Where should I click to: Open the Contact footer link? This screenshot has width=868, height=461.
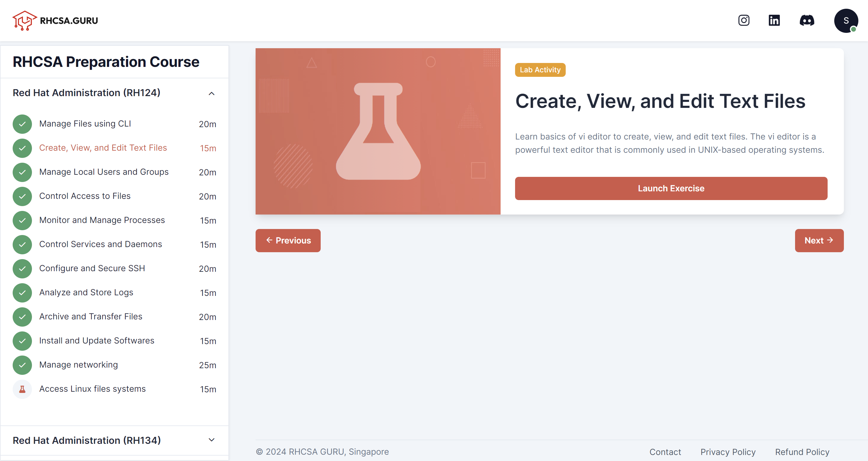click(x=665, y=452)
